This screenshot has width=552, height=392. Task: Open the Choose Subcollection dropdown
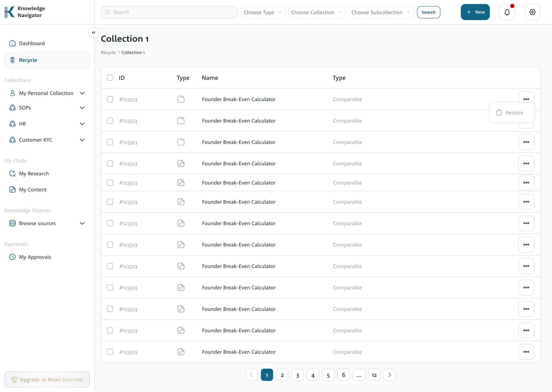pyautogui.click(x=381, y=12)
